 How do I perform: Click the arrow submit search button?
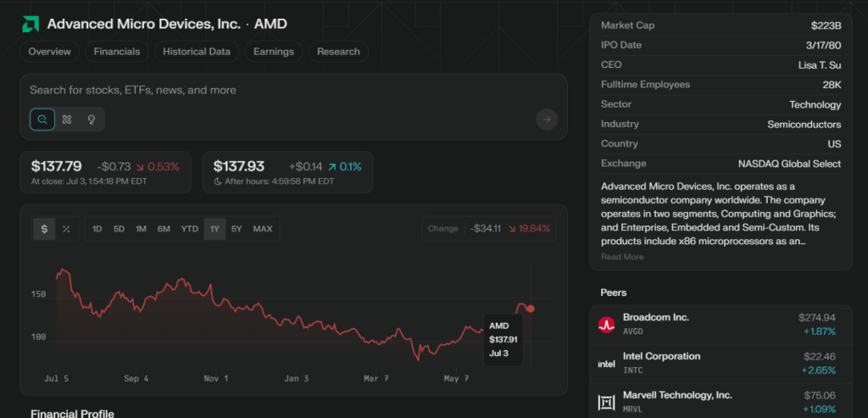point(547,120)
